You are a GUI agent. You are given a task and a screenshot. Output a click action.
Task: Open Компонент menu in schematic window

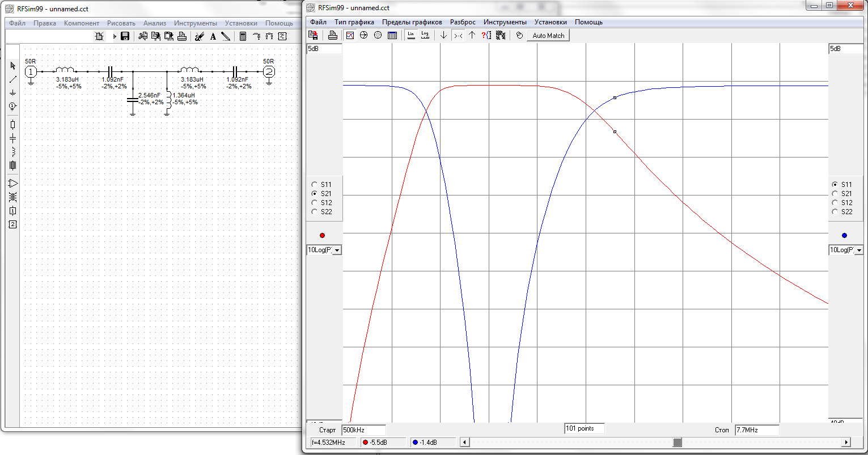click(82, 23)
